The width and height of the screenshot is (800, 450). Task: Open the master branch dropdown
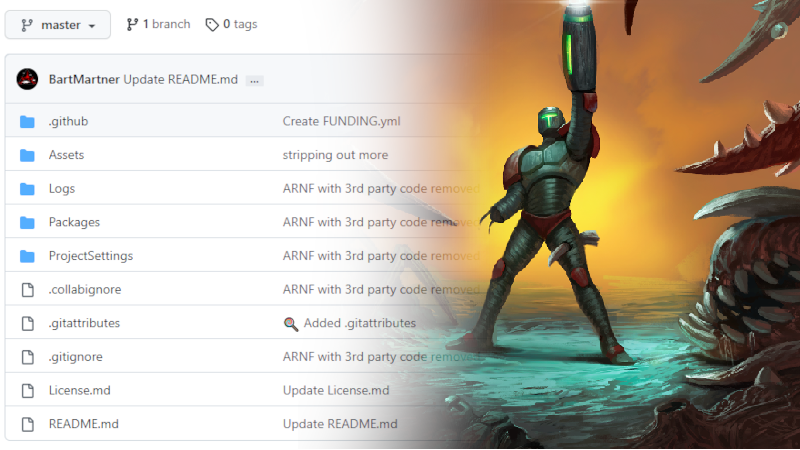58,24
